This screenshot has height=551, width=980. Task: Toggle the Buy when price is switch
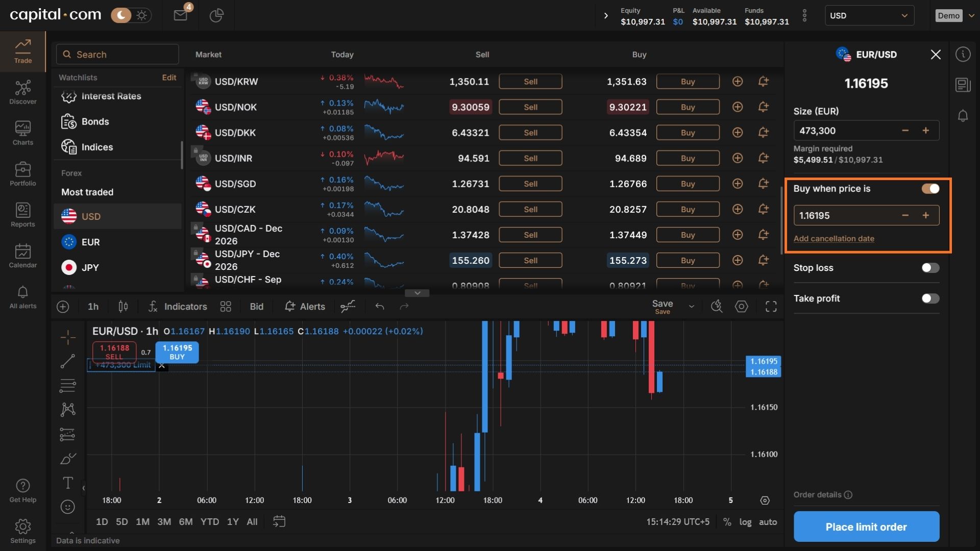(x=930, y=189)
